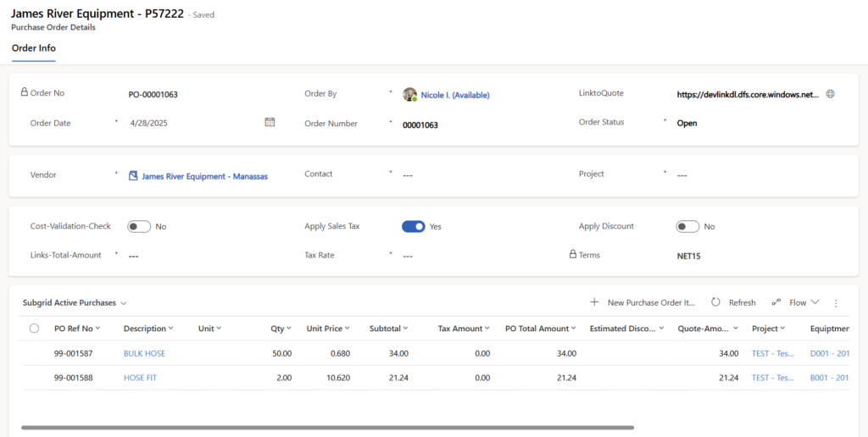The width and height of the screenshot is (868, 437).
Task: Click the globe icon beside LinktoQuote
Action: point(830,94)
